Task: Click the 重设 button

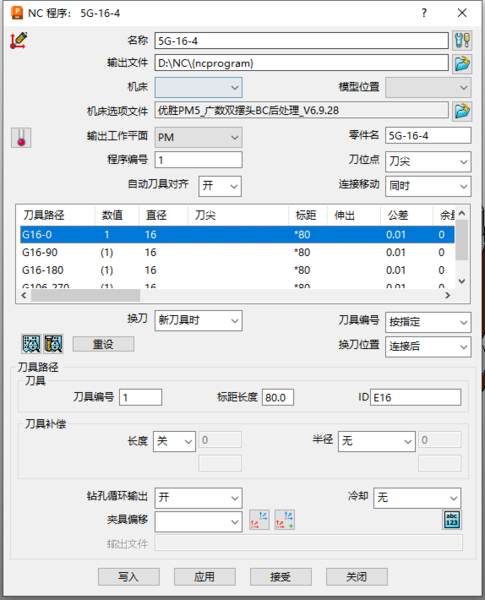Action: [103, 344]
